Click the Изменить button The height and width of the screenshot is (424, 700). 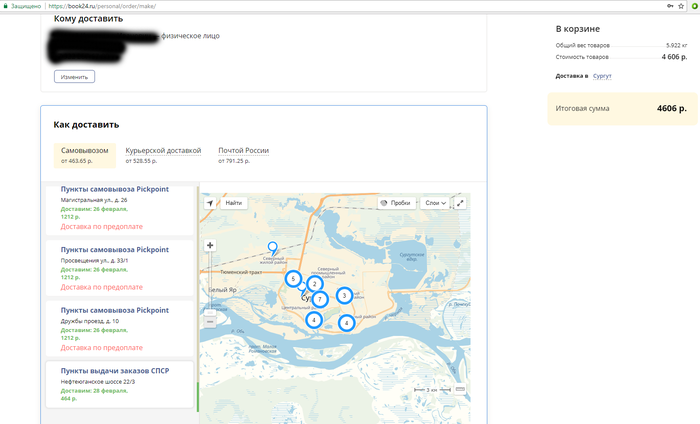point(74,77)
